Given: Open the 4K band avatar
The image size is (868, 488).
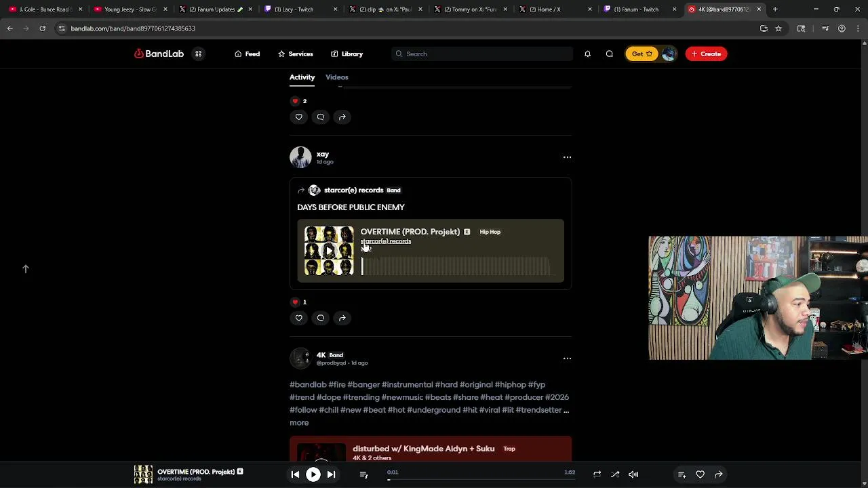Looking at the screenshot, I should [300, 359].
